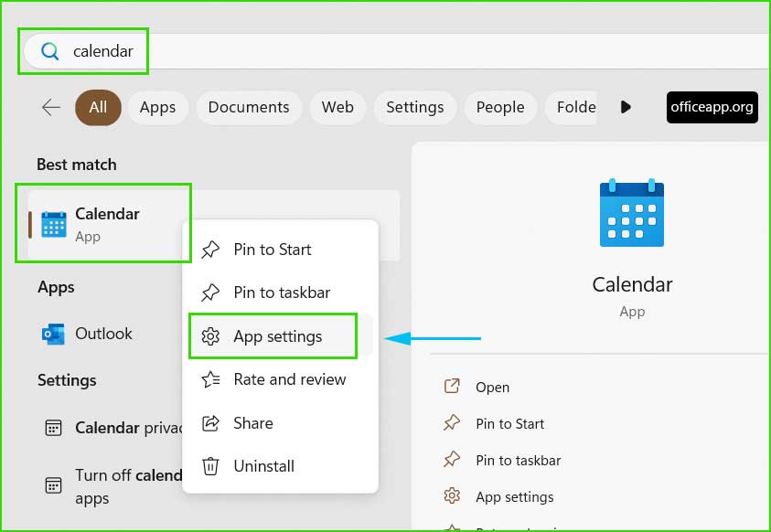The image size is (771, 532).
Task: Click the star icon for Rate and review
Action: pos(210,379)
